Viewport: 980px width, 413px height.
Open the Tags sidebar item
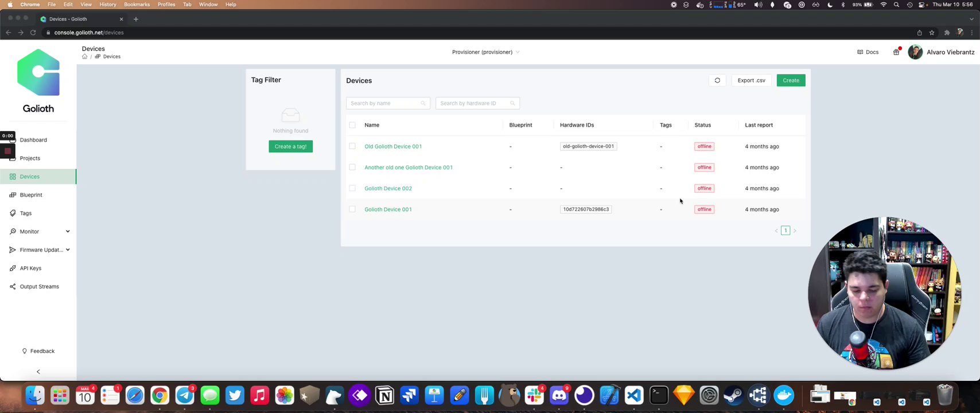tap(38, 213)
